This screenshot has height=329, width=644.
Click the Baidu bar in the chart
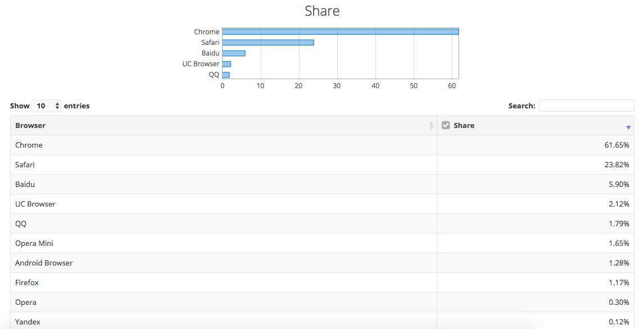[x=234, y=53]
